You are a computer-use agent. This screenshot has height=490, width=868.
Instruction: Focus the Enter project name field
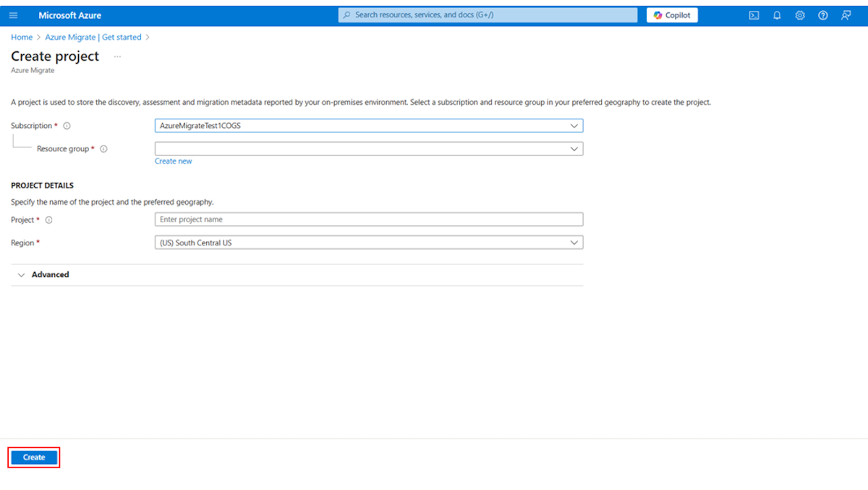(x=369, y=220)
